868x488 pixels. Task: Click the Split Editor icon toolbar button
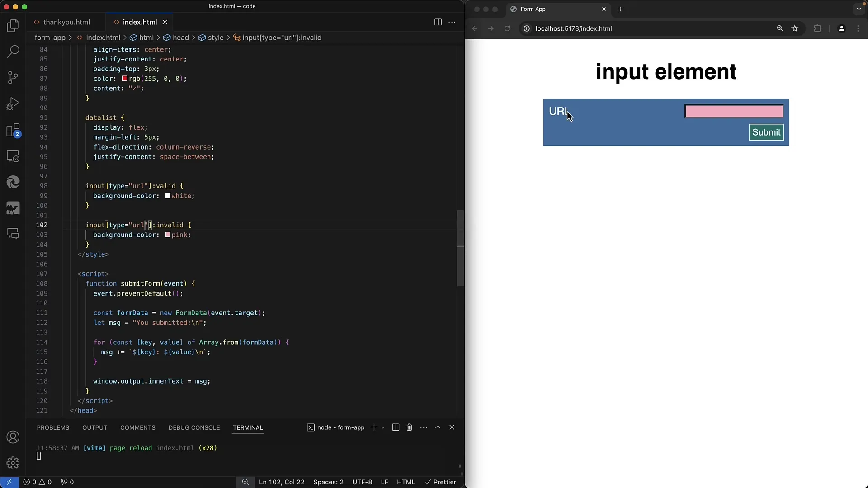[x=438, y=22]
